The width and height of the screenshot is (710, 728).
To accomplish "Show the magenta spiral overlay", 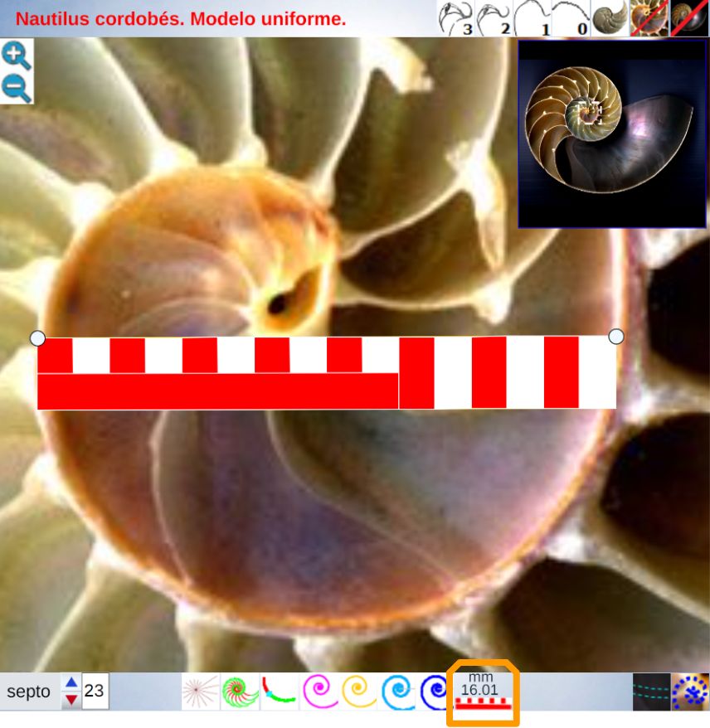I will (x=319, y=692).
